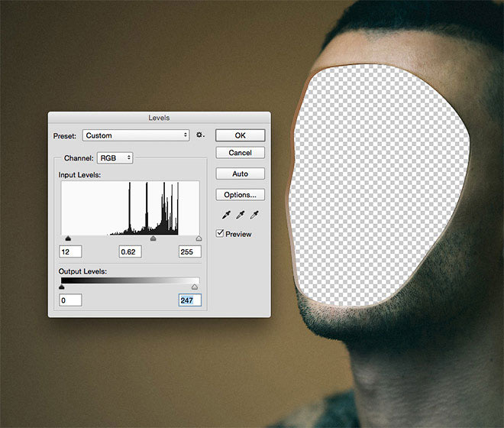Select the black point eyedropper
Viewport: 504px width, 428px height.
point(226,216)
